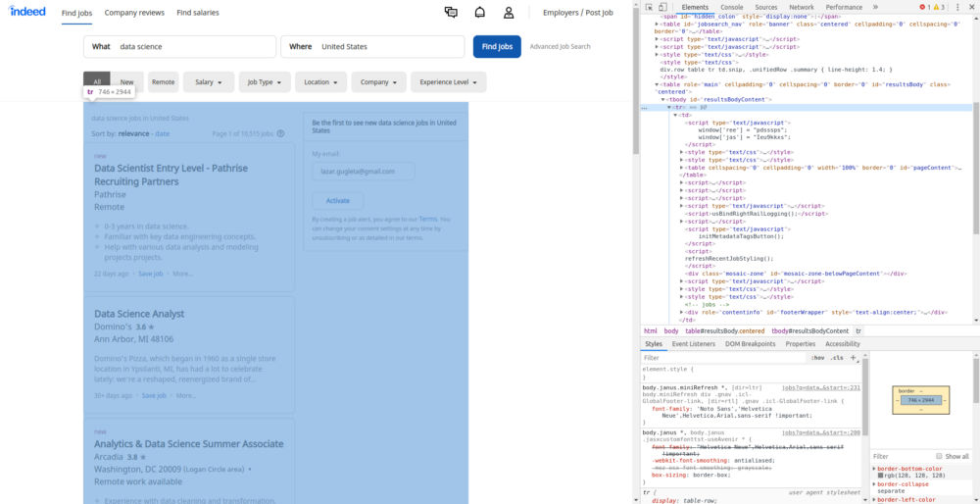Open the messages icon in Indeed header
Image resolution: width=980 pixels, height=504 pixels.
click(x=451, y=13)
